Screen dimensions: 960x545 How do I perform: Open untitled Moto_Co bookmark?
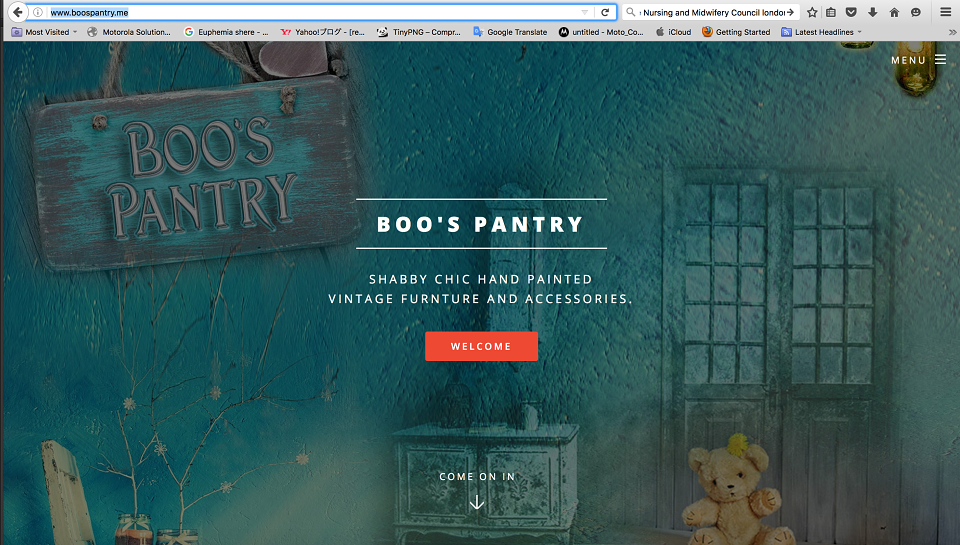coord(601,32)
